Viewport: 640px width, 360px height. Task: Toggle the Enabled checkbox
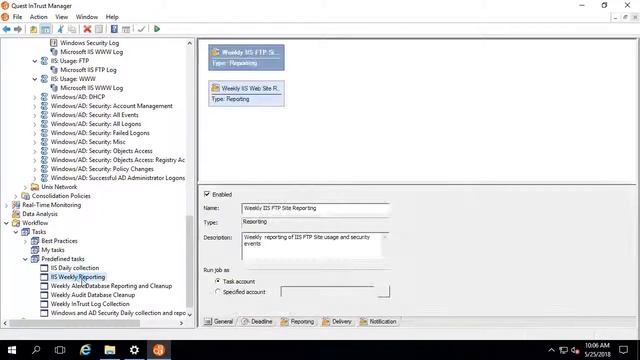coord(207,194)
